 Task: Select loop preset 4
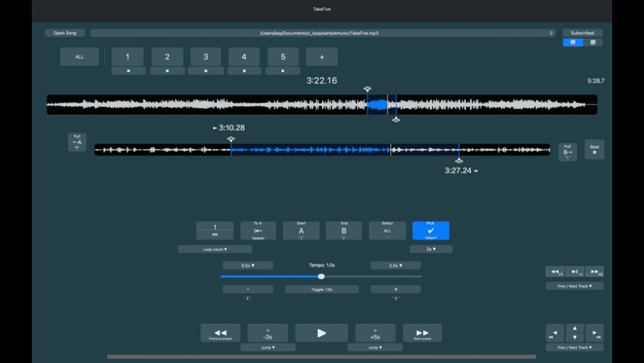(x=244, y=57)
